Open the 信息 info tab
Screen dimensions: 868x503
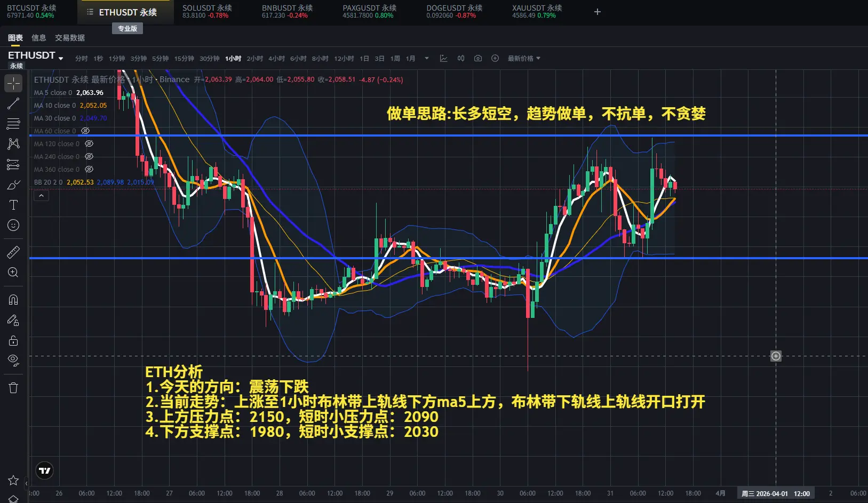point(39,38)
